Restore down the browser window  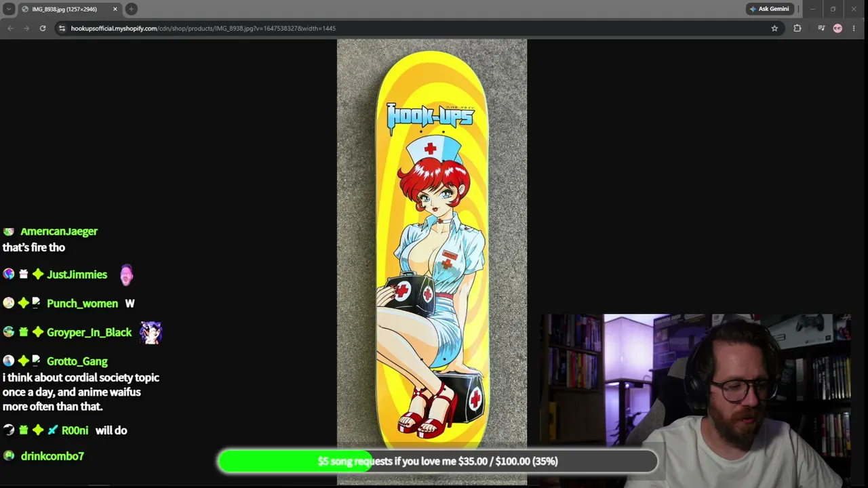pyautogui.click(x=833, y=9)
